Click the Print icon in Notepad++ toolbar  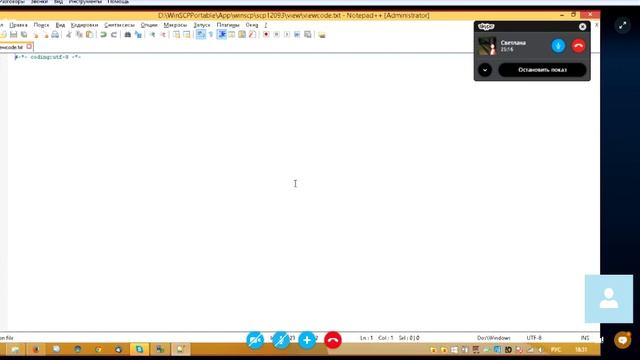(55, 35)
